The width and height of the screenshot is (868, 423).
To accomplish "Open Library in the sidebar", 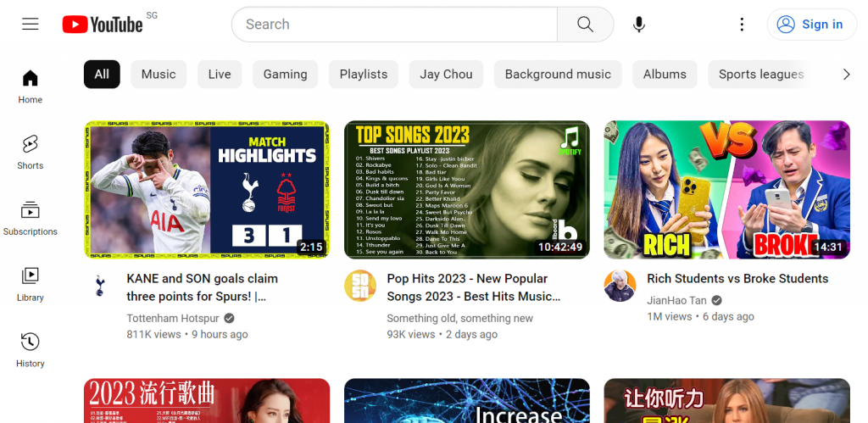I will (x=31, y=284).
